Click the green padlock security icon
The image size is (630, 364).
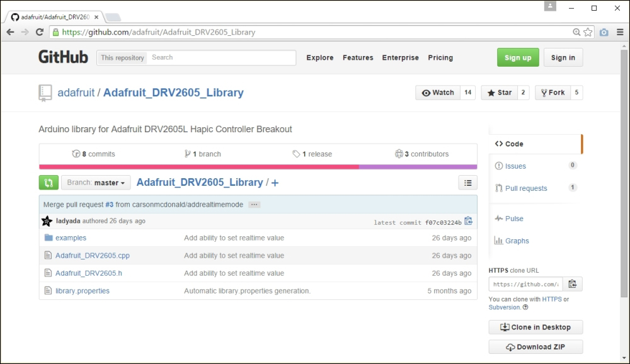coord(56,32)
